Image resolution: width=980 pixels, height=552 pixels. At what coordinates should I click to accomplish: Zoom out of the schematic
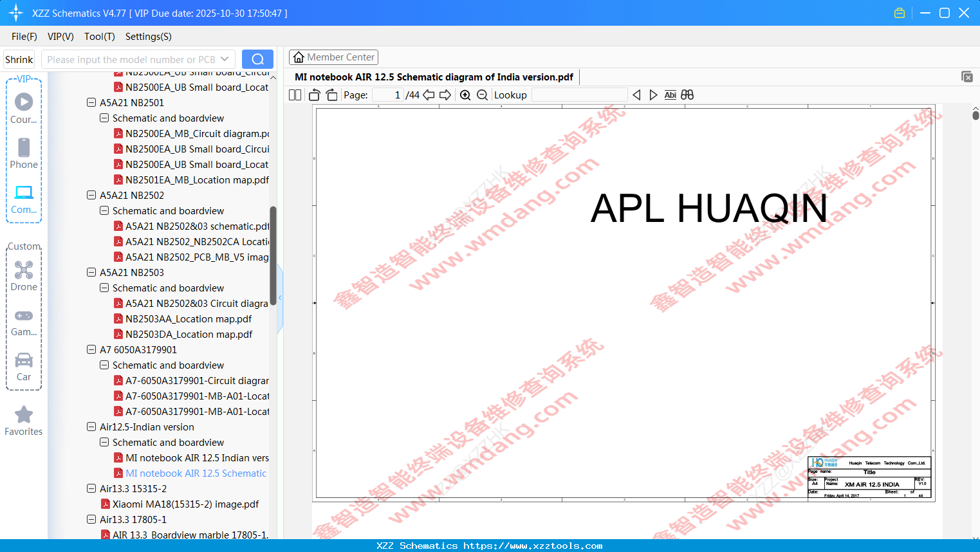pyautogui.click(x=482, y=95)
